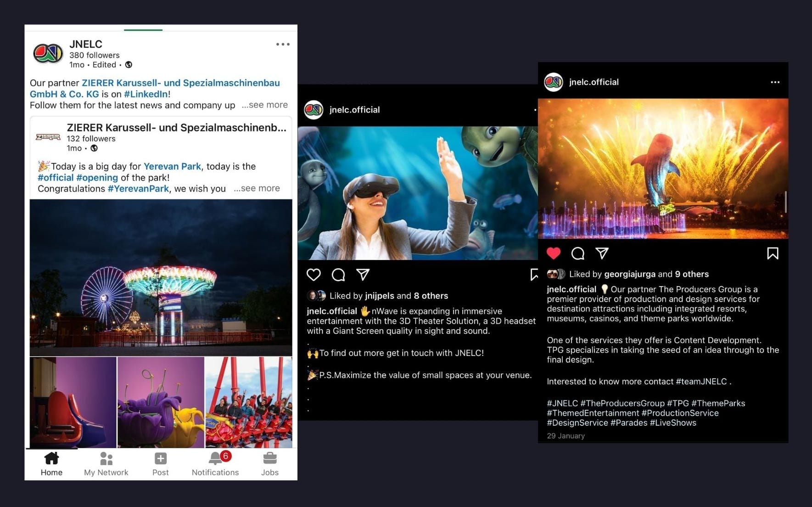812x507 pixels.
Task: Open ZIERER Karussell company mention link
Action: tap(155, 88)
